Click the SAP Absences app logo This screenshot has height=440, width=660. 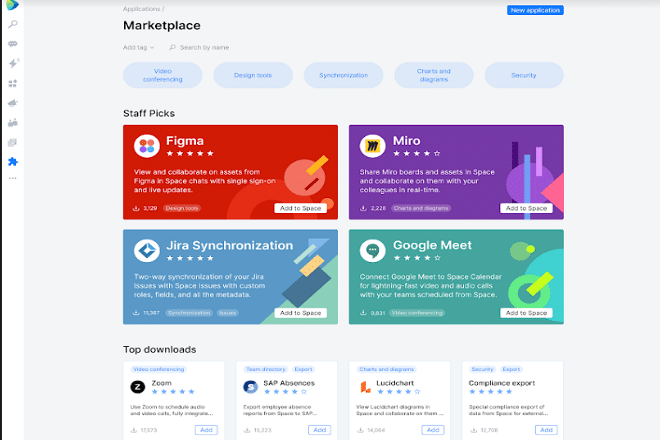(x=250, y=387)
